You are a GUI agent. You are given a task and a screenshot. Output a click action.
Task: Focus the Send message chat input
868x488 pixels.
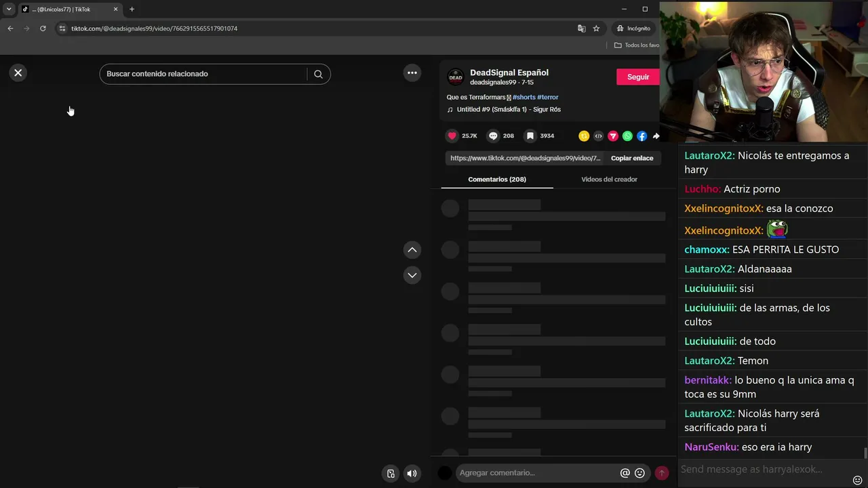(x=764, y=469)
